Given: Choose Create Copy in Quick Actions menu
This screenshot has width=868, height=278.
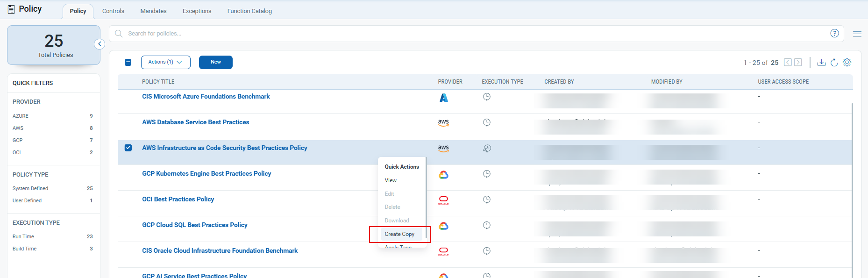Looking at the screenshot, I should point(399,234).
